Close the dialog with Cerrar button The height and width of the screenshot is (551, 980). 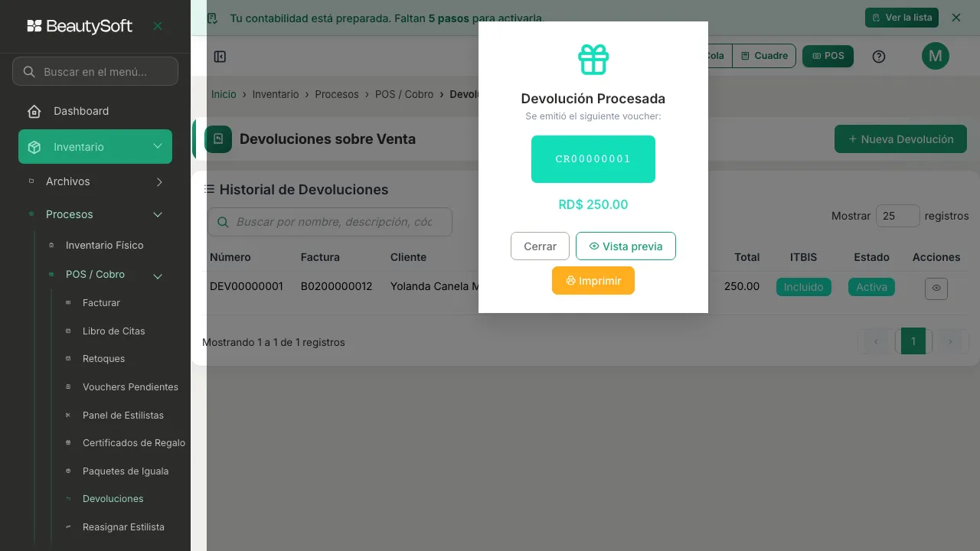tap(540, 246)
